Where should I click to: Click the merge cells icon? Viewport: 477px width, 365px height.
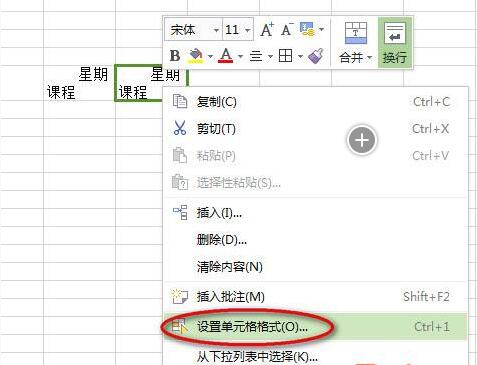pyautogui.click(x=356, y=33)
